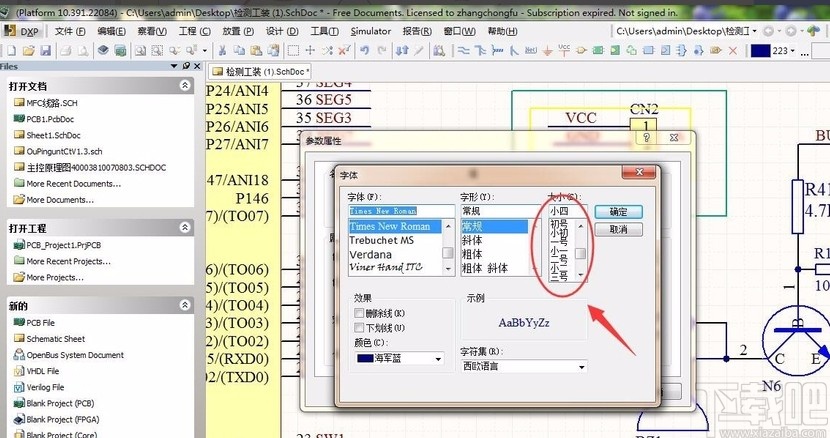The height and width of the screenshot is (438, 830).
Task: Activate the rectangular selection tool
Action: tap(293, 51)
